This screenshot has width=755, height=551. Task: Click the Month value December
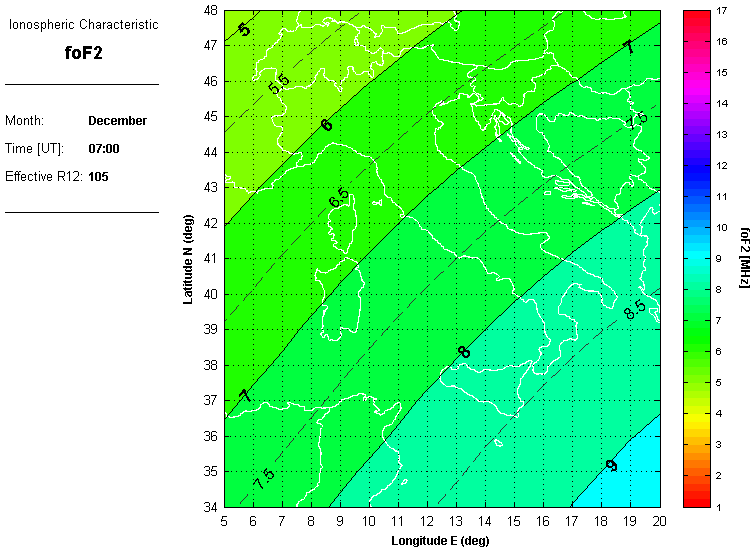click(117, 121)
